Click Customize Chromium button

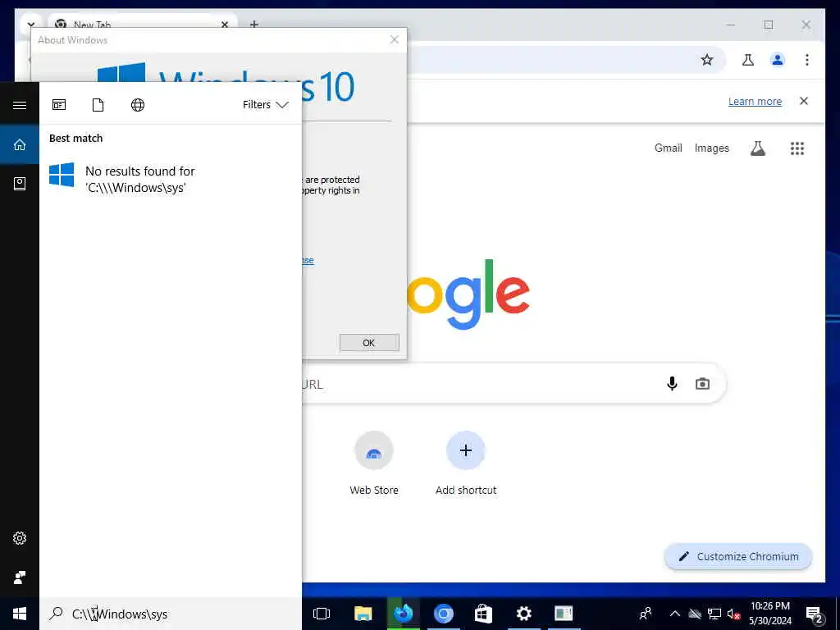[x=738, y=557]
